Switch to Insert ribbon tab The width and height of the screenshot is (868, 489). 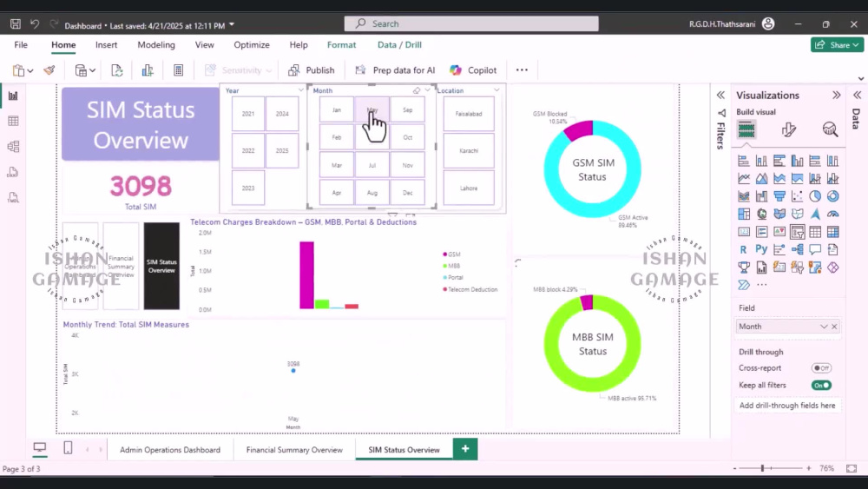pos(106,45)
